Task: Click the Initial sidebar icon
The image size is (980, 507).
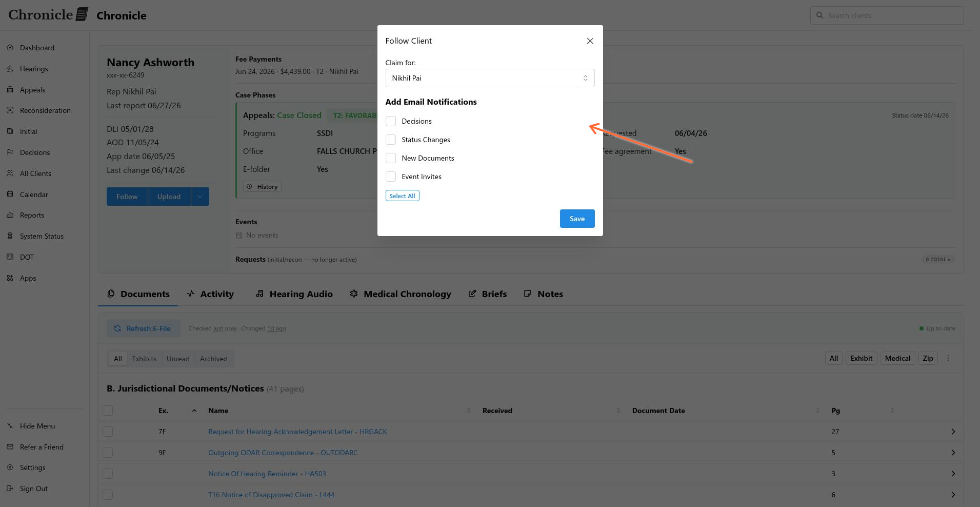Action: tap(10, 131)
